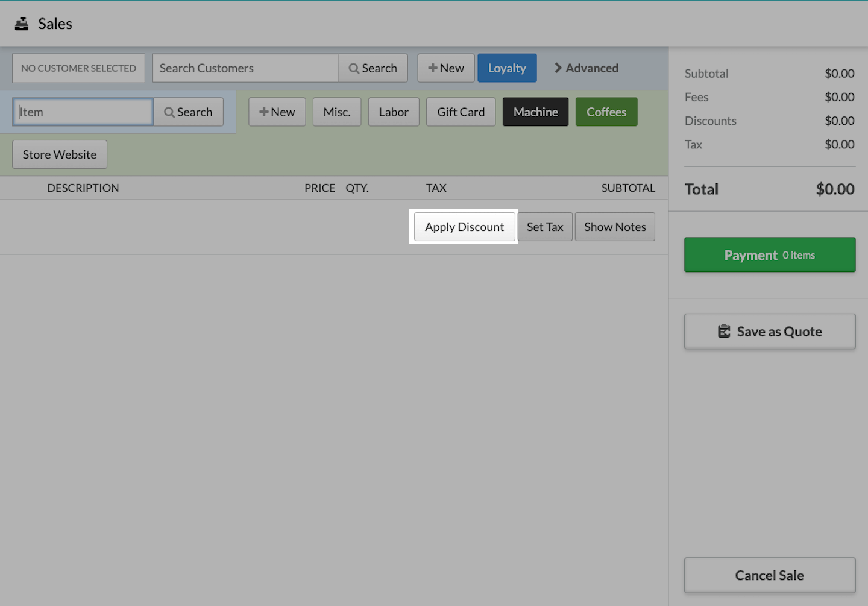The width and height of the screenshot is (868, 606).
Task: Select the Machine quick item button
Action: click(x=535, y=112)
